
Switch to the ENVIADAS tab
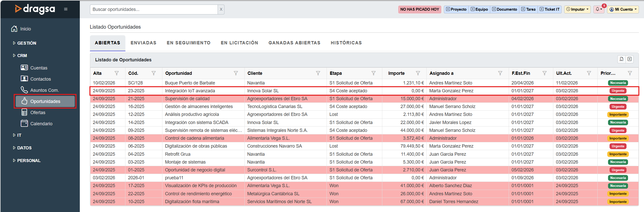pyautogui.click(x=143, y=43)
